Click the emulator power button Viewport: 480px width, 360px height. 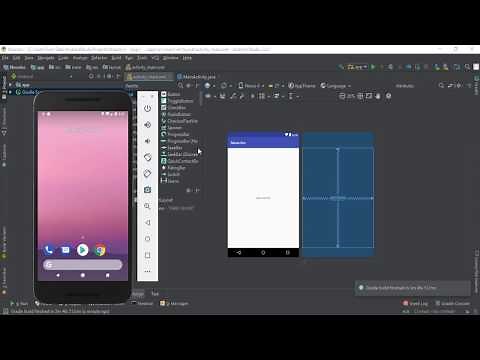click(147, 108)
